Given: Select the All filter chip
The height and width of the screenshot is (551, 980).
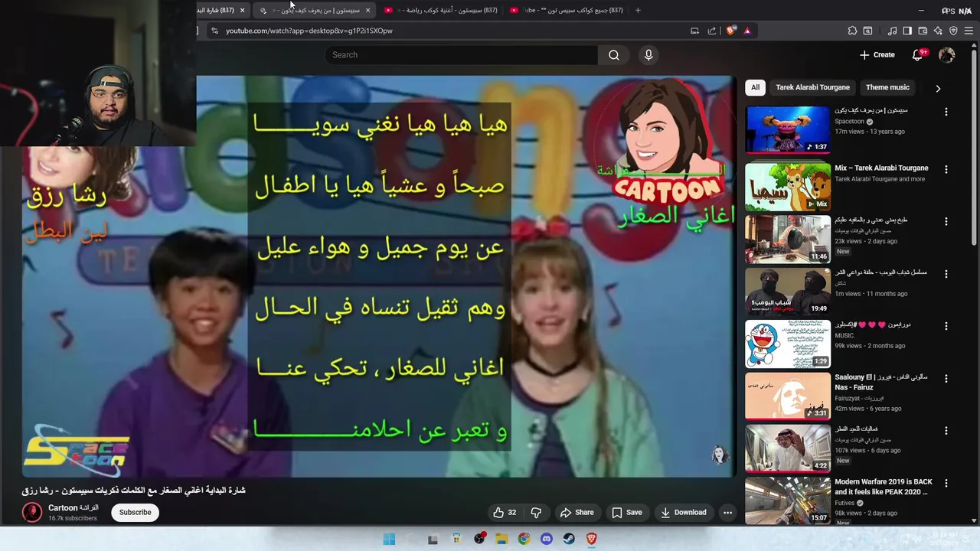Looking at the screenshot, I should (x=755, y=87).
